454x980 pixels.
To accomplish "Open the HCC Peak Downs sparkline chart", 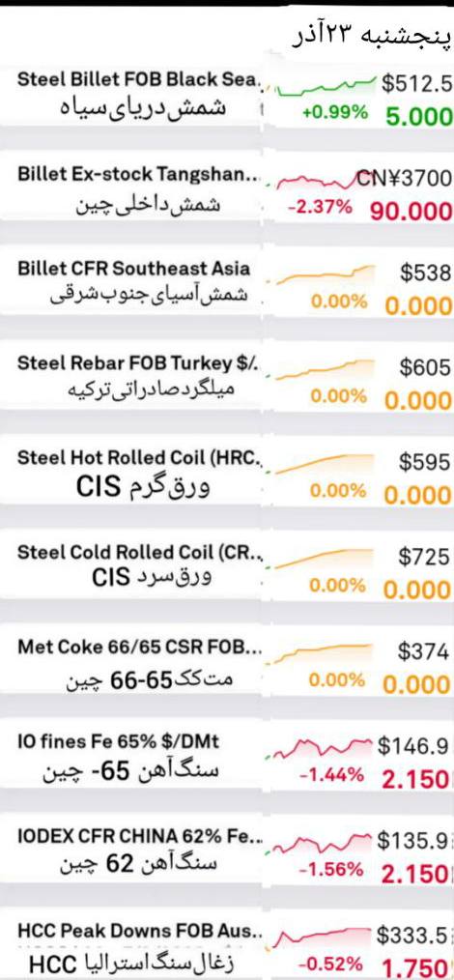I will (323, 937).
